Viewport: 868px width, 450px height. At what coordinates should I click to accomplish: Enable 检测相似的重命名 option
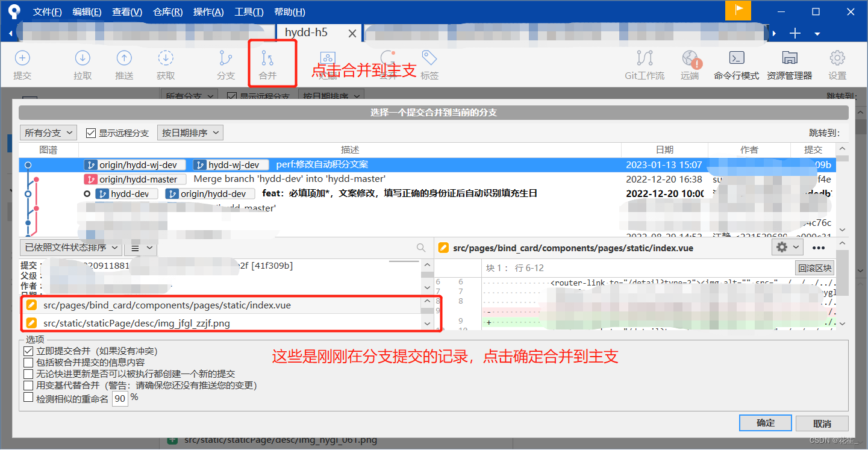[x=28, y=397]
